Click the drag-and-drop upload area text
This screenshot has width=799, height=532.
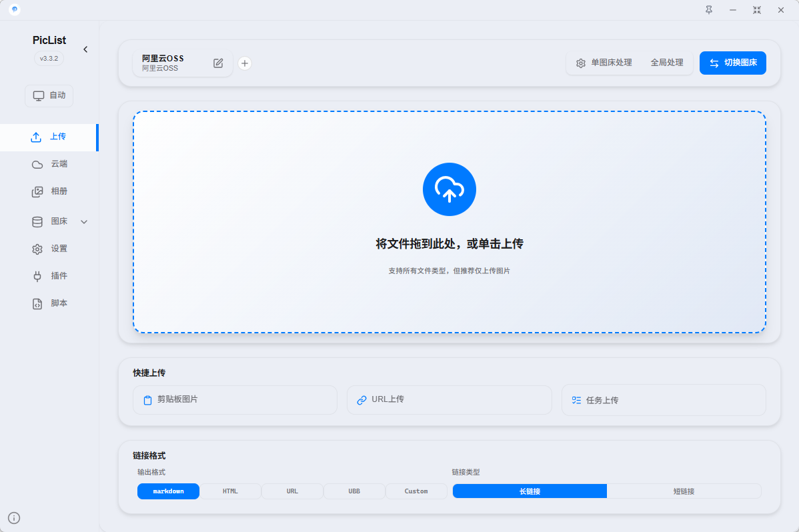pyautogui.click(x=449, y=244)
